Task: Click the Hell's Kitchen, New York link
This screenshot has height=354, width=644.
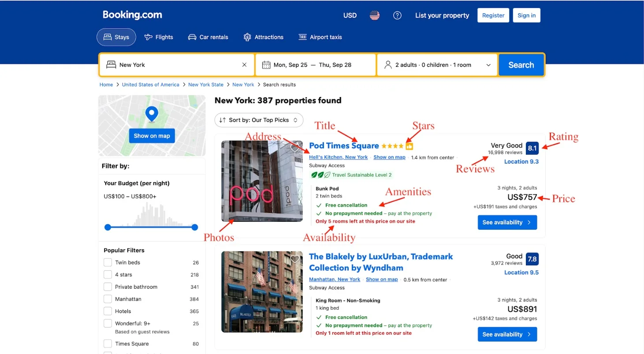Action: coord(338,157)
